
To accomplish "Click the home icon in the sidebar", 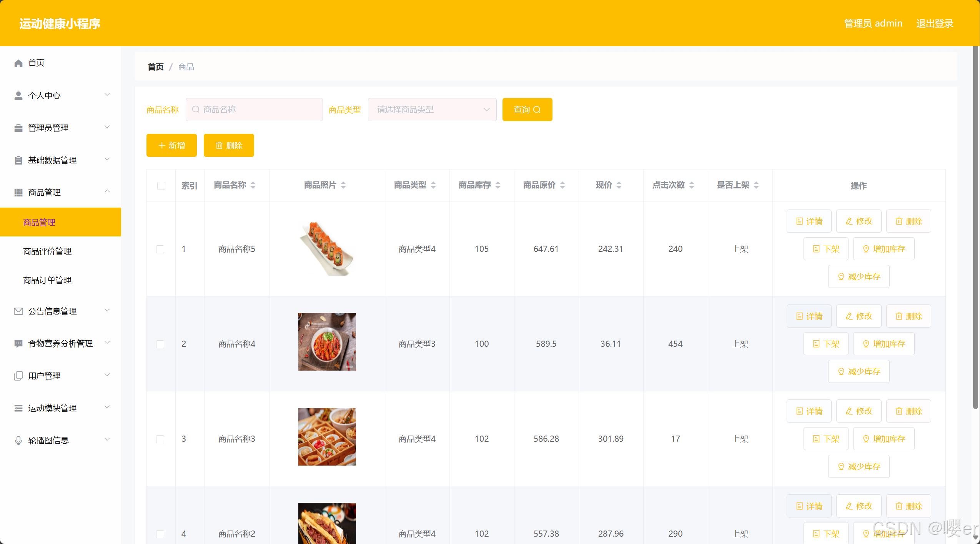I will [18, 63].
